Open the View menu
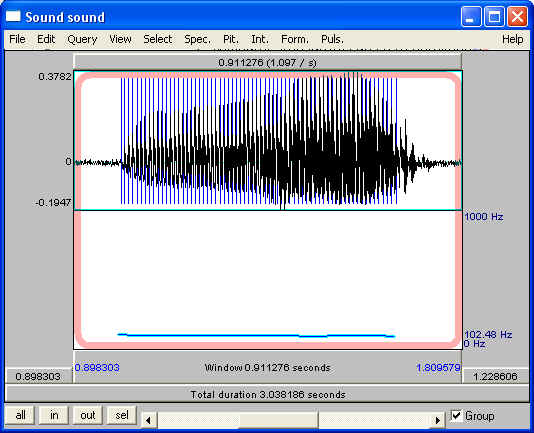 (x=120, y=40)
